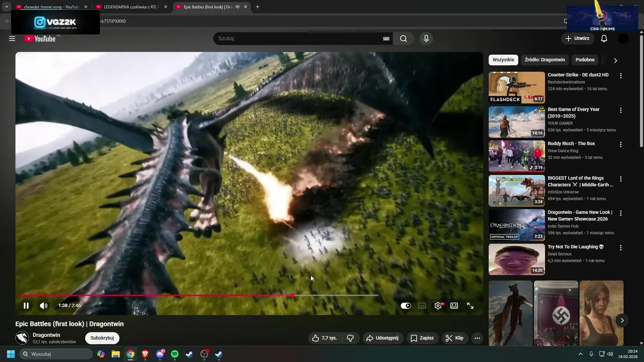This screenshot has height=362, width=644.
Task: Dislike the video
Action: [350, 338]
